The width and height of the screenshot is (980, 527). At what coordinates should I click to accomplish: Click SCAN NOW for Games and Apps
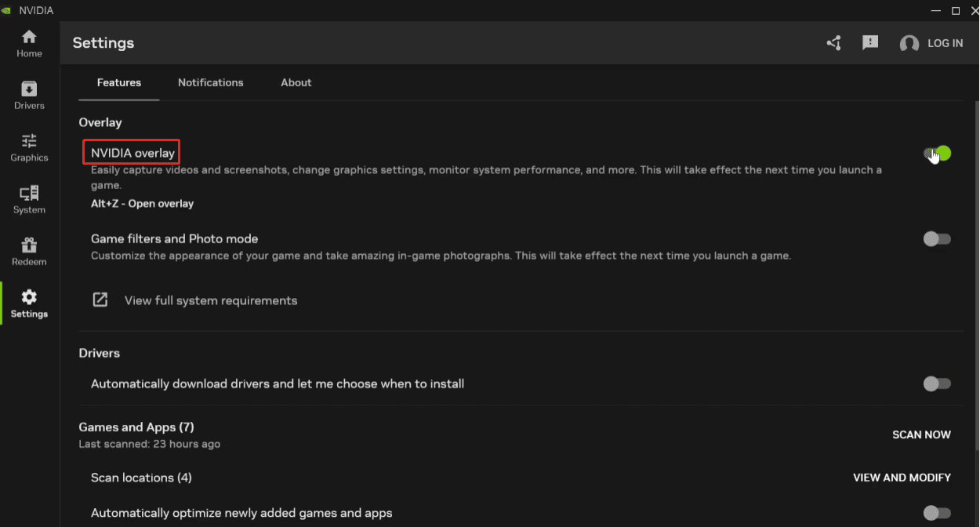[x=921, y=434]
